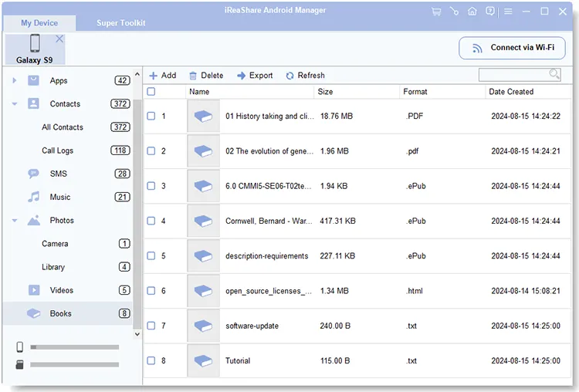The height and width of the screenshot is (392, 579).
Task: Select the software-update file name
Action: [x=252, y=326]
